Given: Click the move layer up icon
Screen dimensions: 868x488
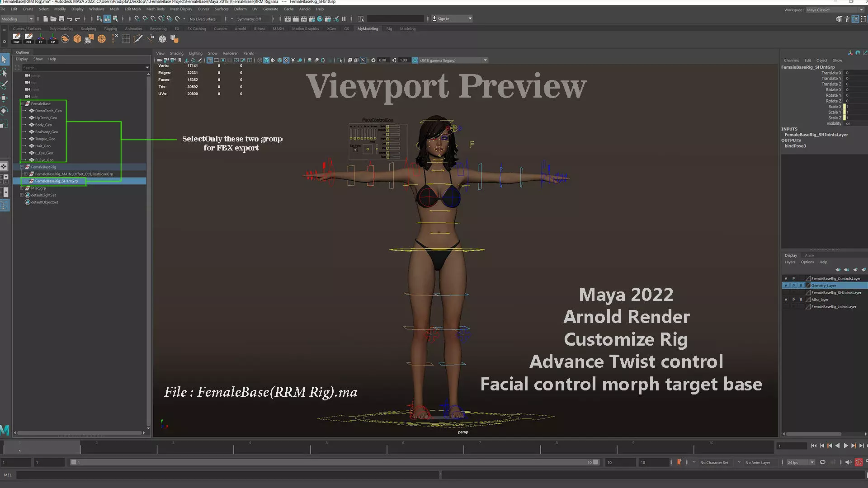Looking at the screenshot, I should pos(838,269).
